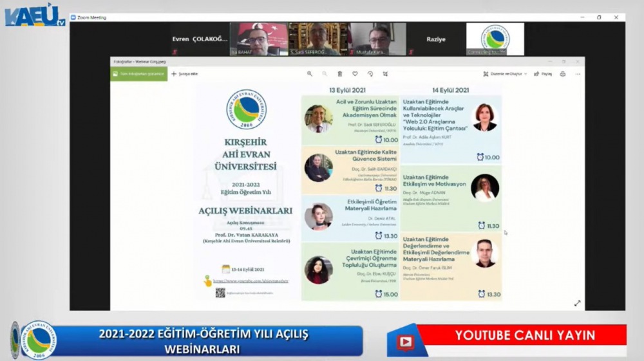Click the KAEÜ tv logo
Viewport: 644px width, 361px height.
pyautogui.click(x=35, y=15)
